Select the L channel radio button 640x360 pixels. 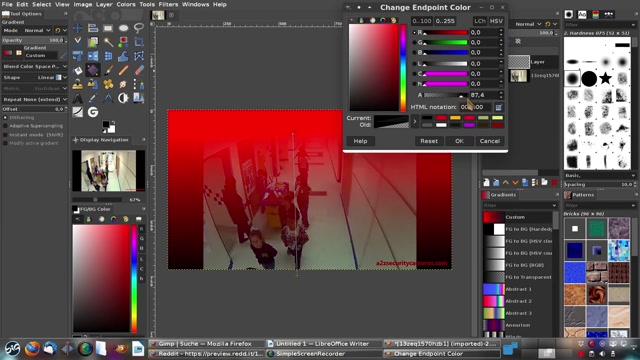pos(415,64)
